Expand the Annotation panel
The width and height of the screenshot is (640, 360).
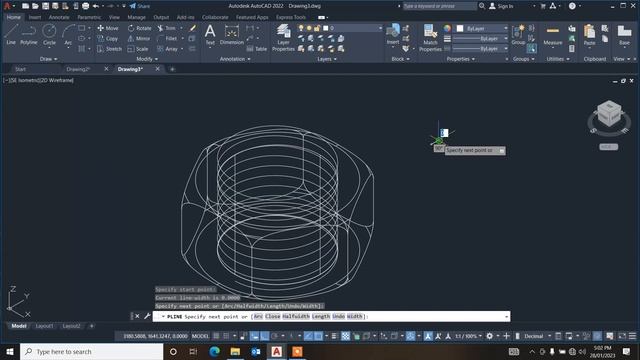tap(235, 59)
